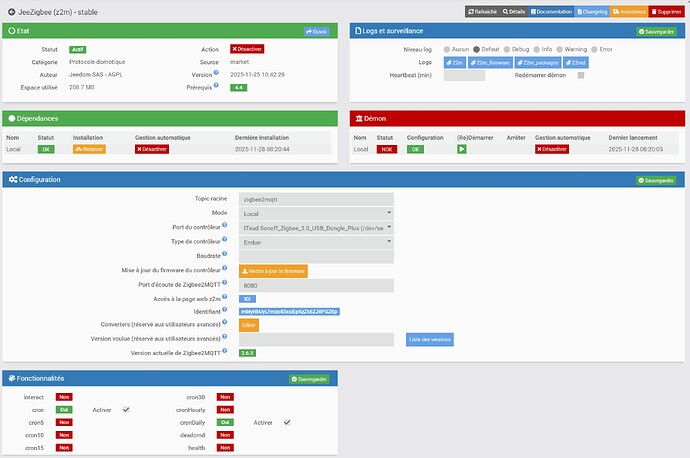Show help for Accès à la page web z2m
The width and height of the screenshot is (690, 458).
click(224, 297)
